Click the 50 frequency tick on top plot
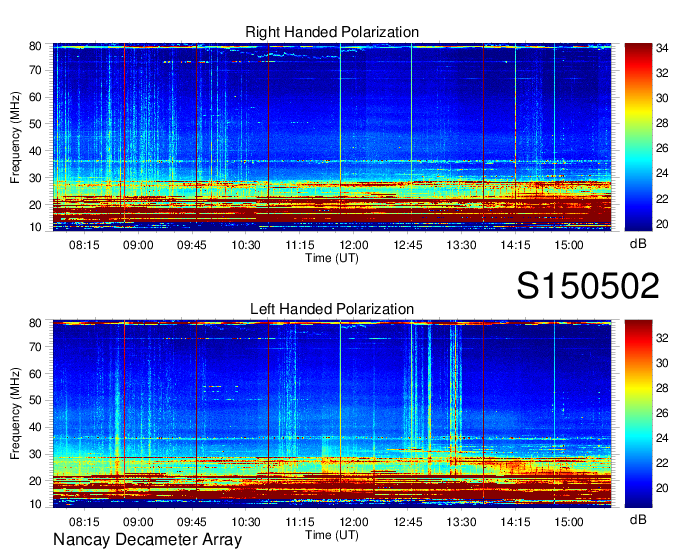 [x=35, y=124]
